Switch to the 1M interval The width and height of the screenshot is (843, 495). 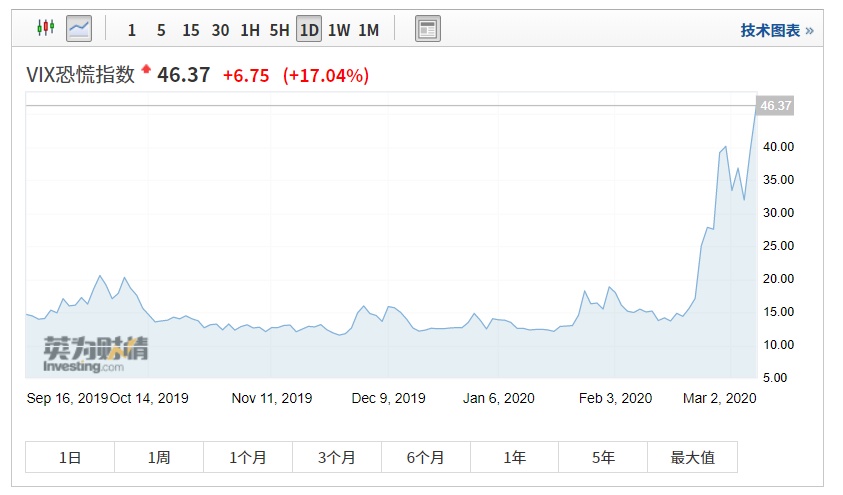pyautogui.click(x=368, y=30)
